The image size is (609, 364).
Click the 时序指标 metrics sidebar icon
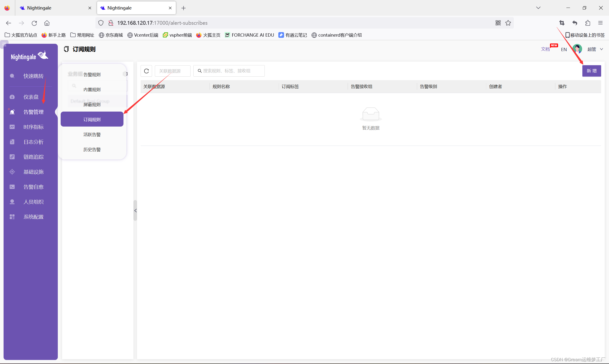click(x=12, y=127)
